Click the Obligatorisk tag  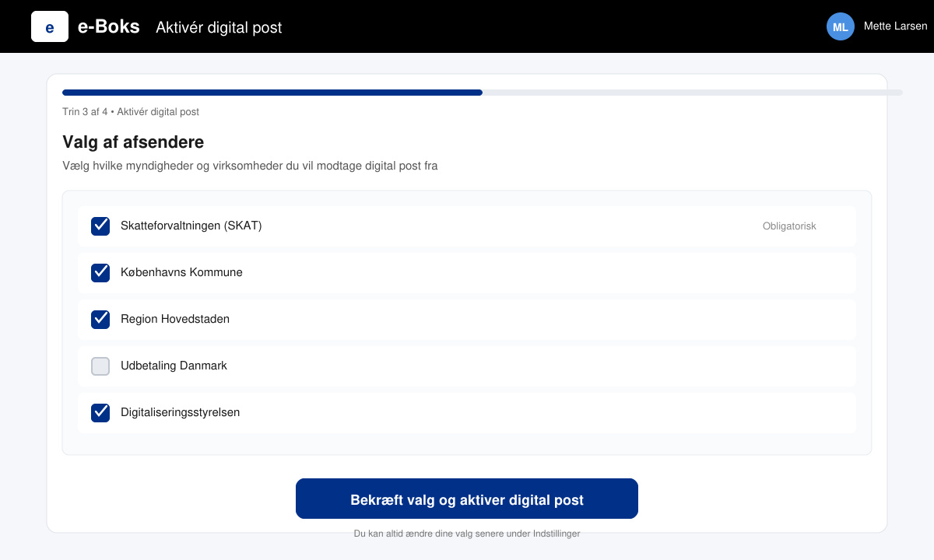tap(789, 226)
